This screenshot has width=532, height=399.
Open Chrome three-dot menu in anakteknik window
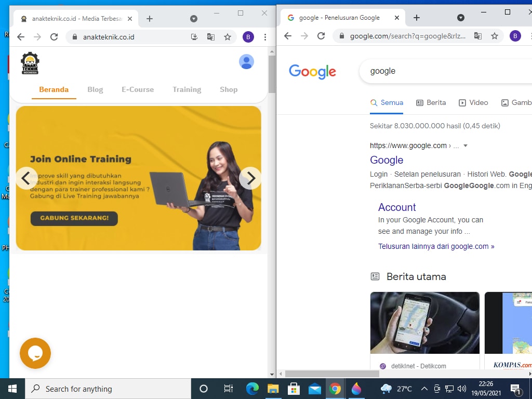(x=265, y=37)
